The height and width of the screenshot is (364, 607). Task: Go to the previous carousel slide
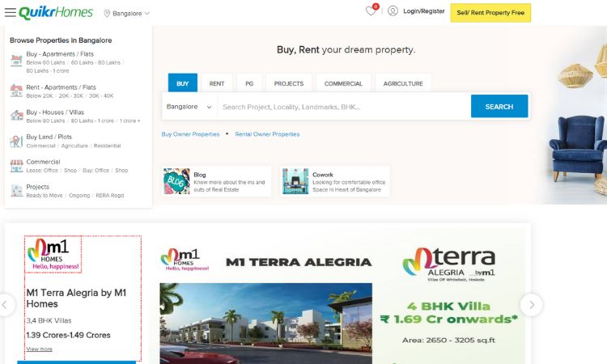5,305
